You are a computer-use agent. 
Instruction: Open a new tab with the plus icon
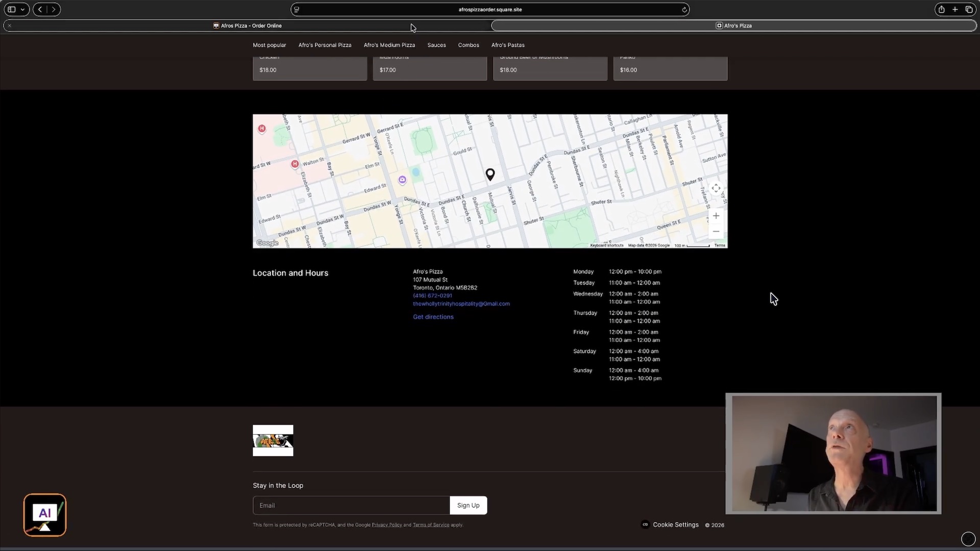pyautogui.click(x=955, y=9)
